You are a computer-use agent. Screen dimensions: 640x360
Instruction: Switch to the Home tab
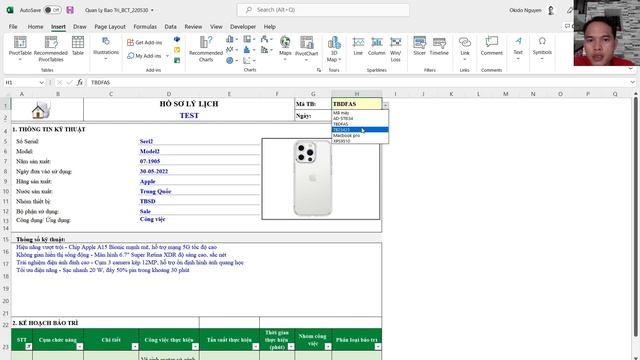(36, 27)
